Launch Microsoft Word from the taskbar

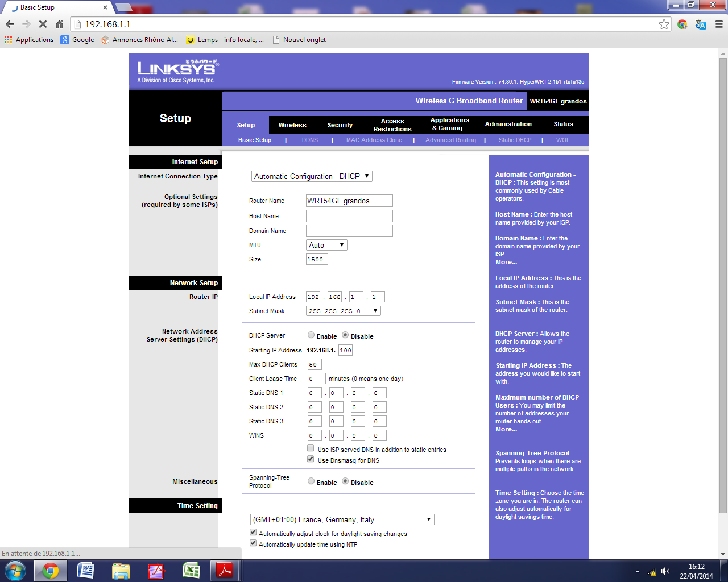tap(85, 571)
